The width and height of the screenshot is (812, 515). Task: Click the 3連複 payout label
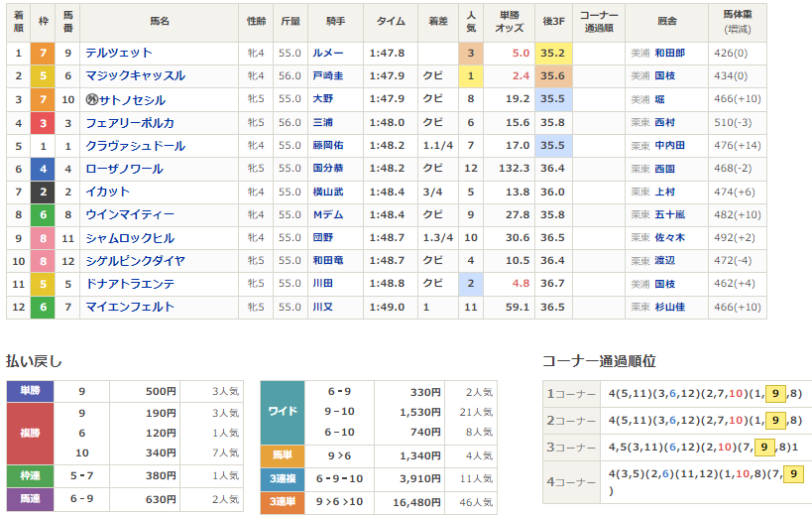click(x=283, y=478)
